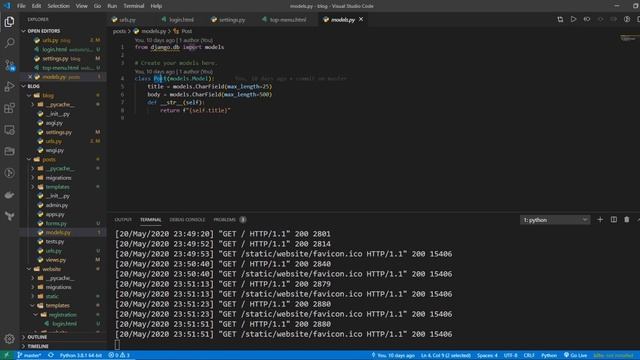Run the Python file with play icon
This screenshot has height=360, width=640.
[x=573, y=19]
